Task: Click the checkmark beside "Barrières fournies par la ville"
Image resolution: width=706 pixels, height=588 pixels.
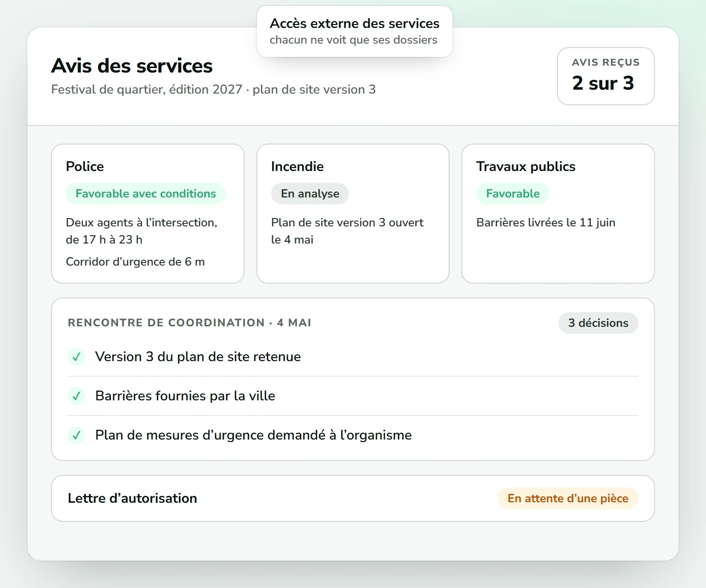Action: (x=76, y=396)
